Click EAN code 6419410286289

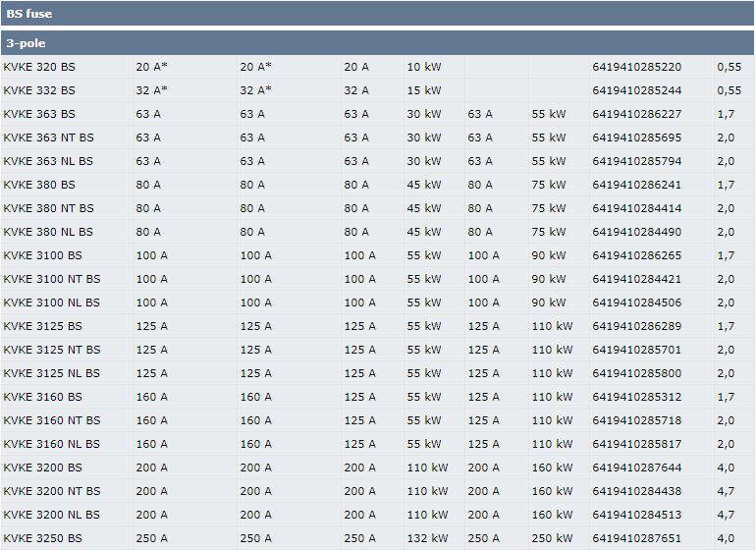(x=637, y=327)
